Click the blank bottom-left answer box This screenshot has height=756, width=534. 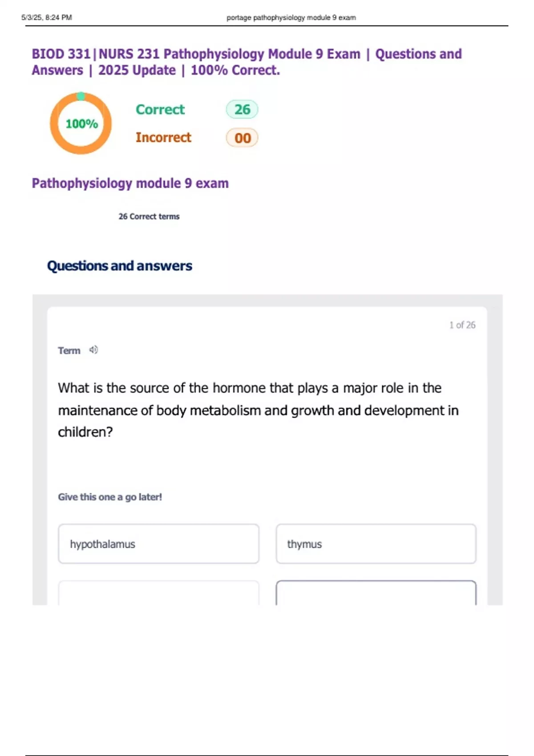tap(158, 593)
